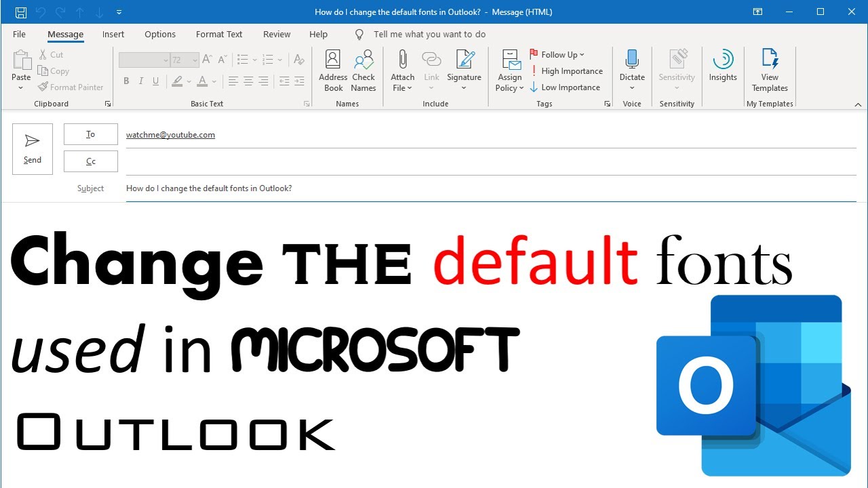Apply text highlight color
868x488 pixels.
click(x=177, y=81)
